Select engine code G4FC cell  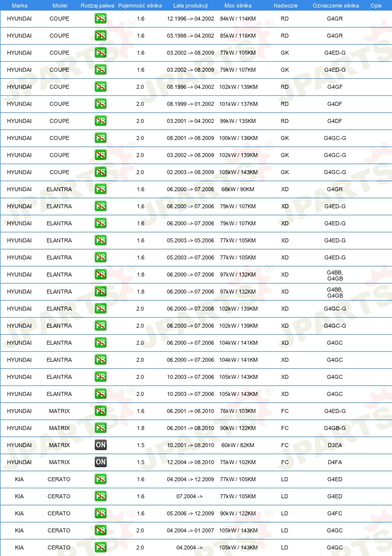tap(335, 513)
